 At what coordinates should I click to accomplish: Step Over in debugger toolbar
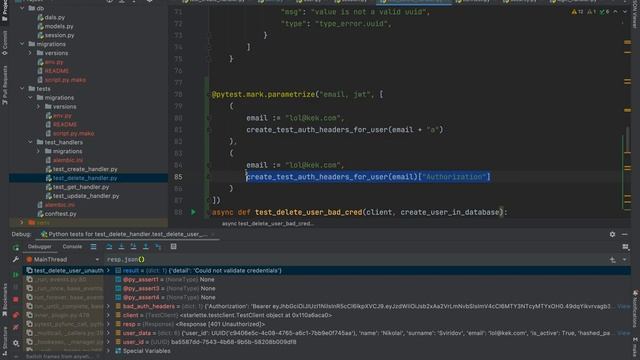point(109,247)
